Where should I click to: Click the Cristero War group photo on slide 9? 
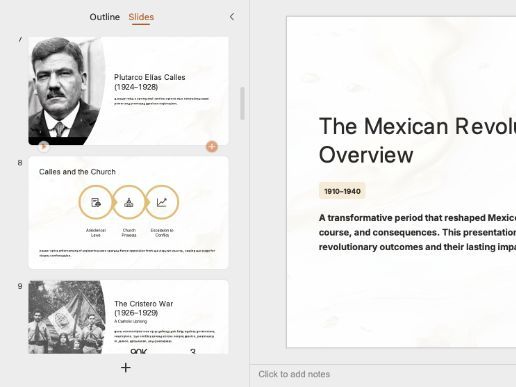[x=67, y=317]
